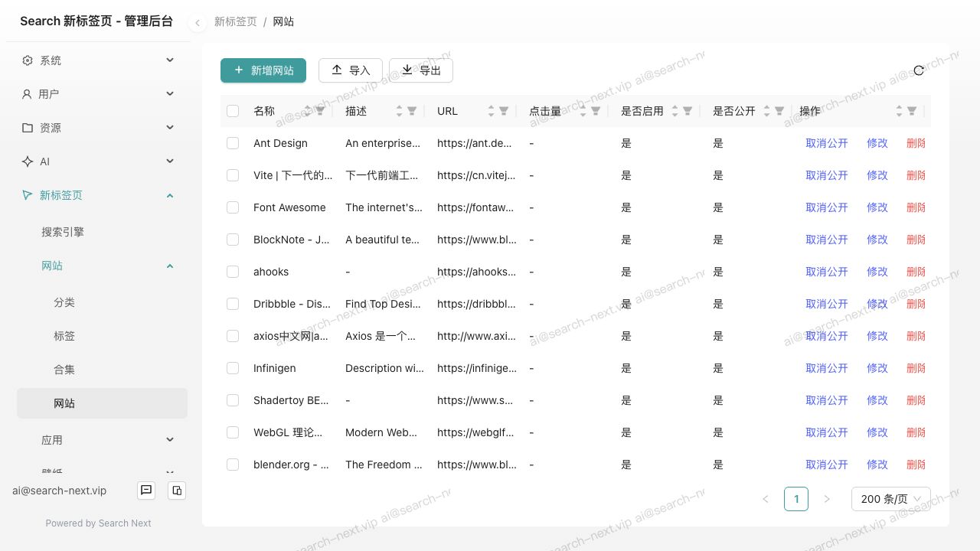Expand the 系统 menu chevron

click(x=170, y=60)
